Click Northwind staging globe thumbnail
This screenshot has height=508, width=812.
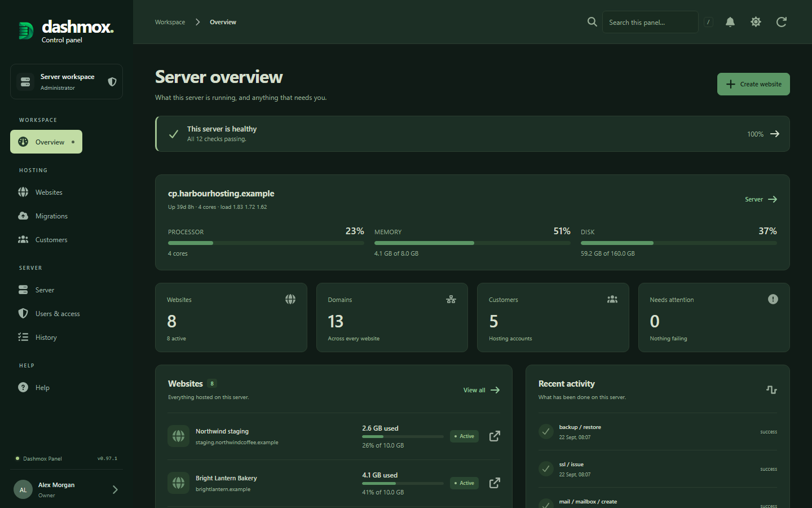pos(179,436)
